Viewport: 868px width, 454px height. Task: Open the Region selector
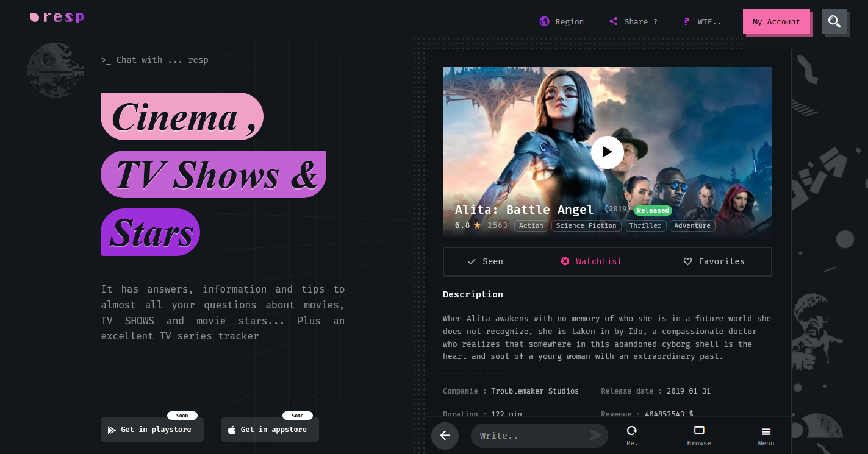coord(562,21)
